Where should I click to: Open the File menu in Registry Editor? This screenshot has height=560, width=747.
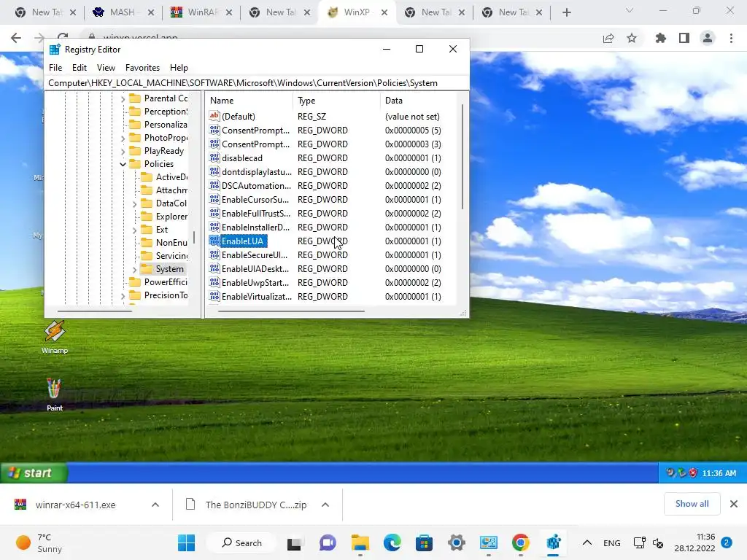pos(55,68)
